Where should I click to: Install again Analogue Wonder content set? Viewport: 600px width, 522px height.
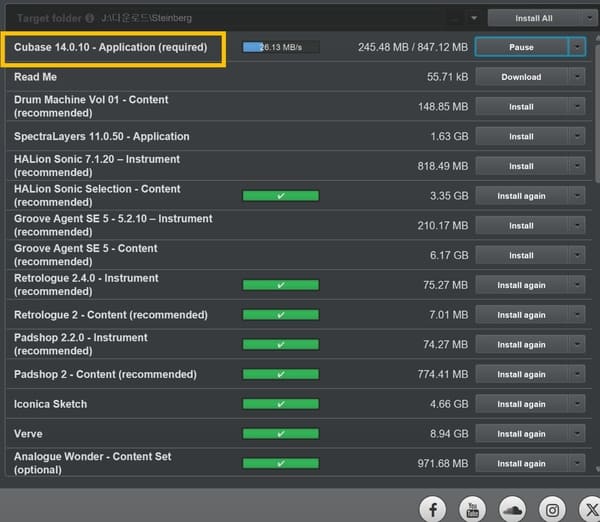(521, 463)
